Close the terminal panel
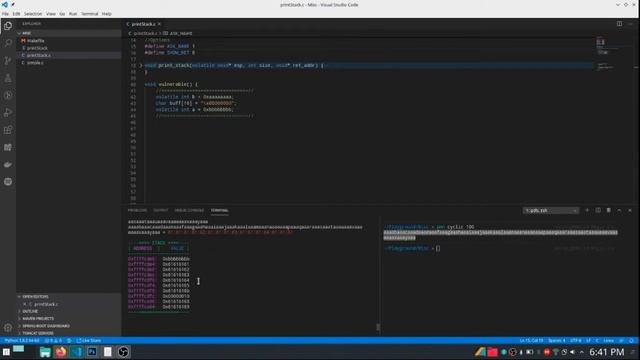 (x=630, y=210)
